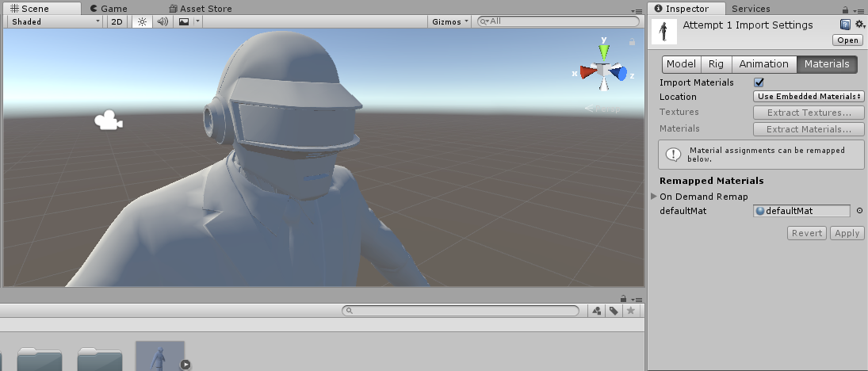Image resolution: width=868 pixels, height=371 pixels.
Task: Toggle scene audio speaker icon
Action: 163,21
